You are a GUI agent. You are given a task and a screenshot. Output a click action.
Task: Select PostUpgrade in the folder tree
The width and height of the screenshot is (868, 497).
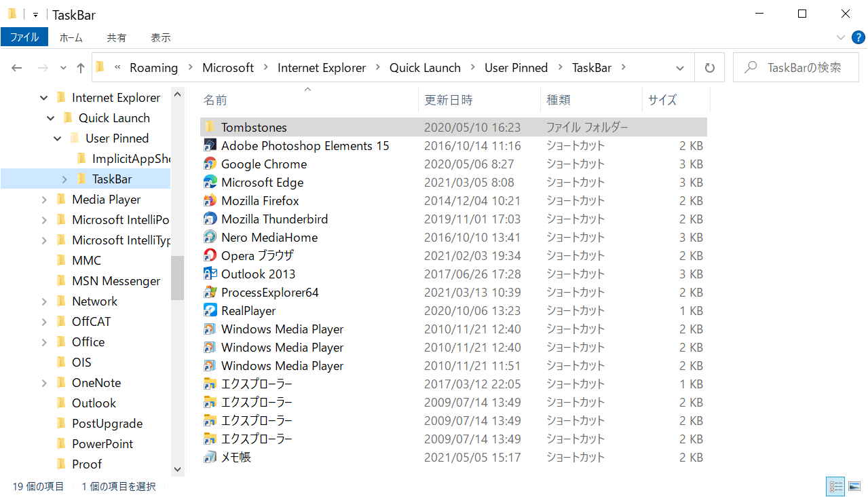pos(107,424)
